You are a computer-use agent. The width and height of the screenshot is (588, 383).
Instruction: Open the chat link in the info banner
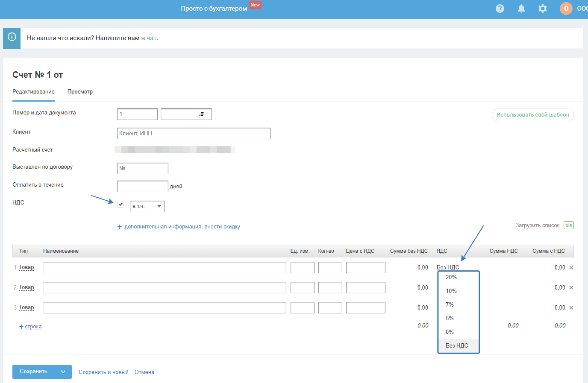[x=151, y=38]
